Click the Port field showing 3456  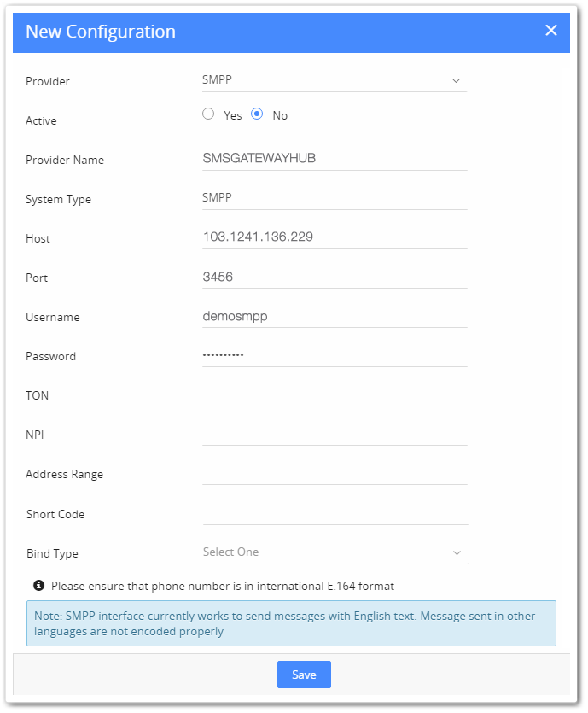coord(335,277)
